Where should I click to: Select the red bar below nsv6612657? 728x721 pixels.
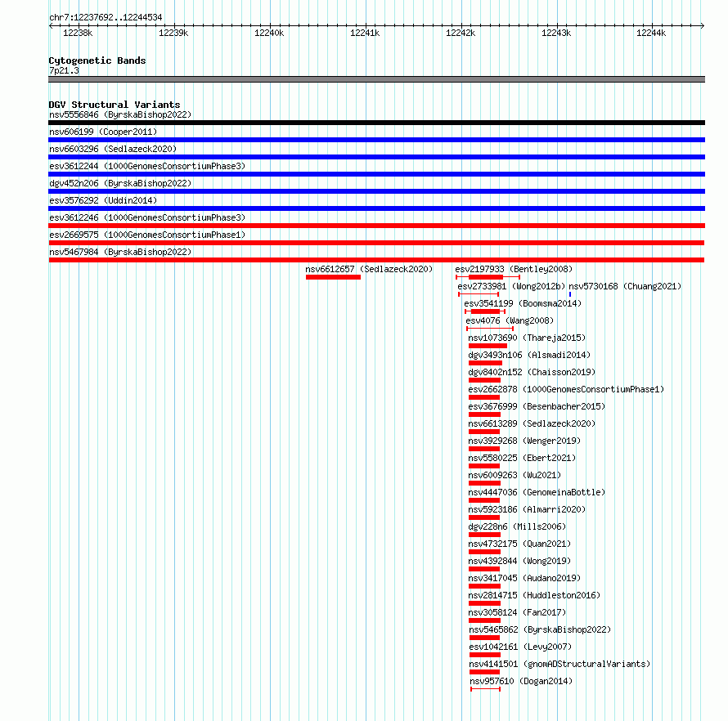[334, 277]
